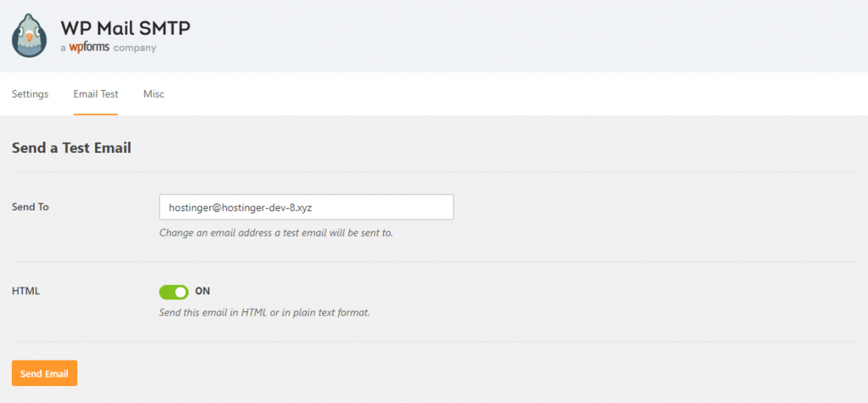Screen dimensions: 868x403
Task: Click the WP Mail SMTP pigeon logo
Action: click(30, 36)
